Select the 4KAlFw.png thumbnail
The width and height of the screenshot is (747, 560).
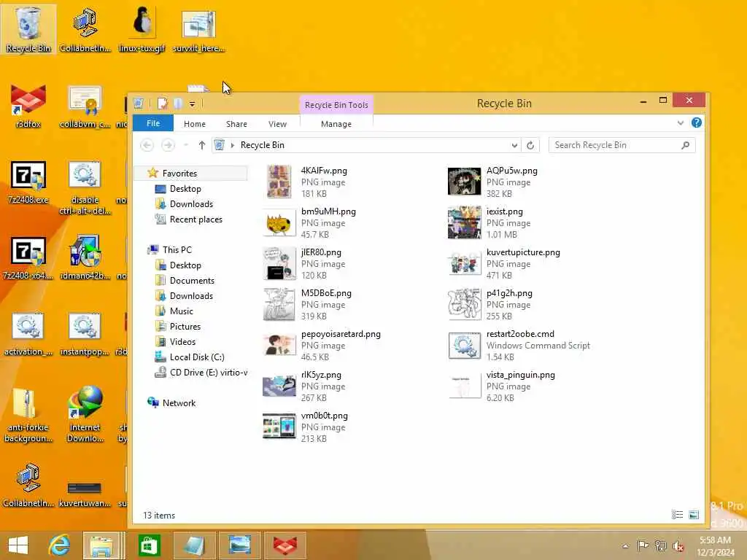click(279, 182)
